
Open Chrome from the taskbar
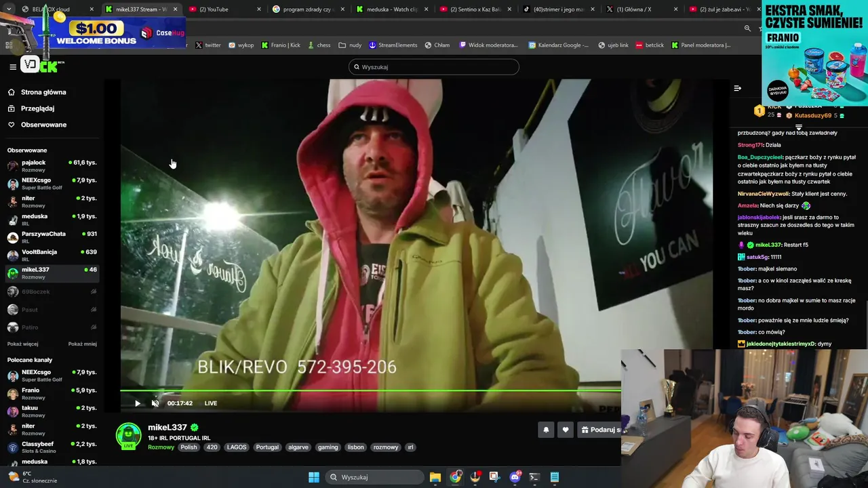455,477
